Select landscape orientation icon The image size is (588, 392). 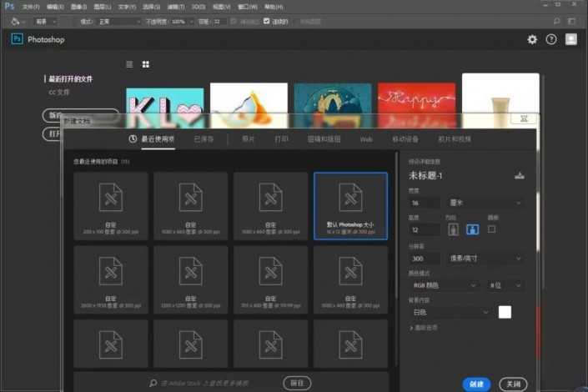tap(471, 229)
